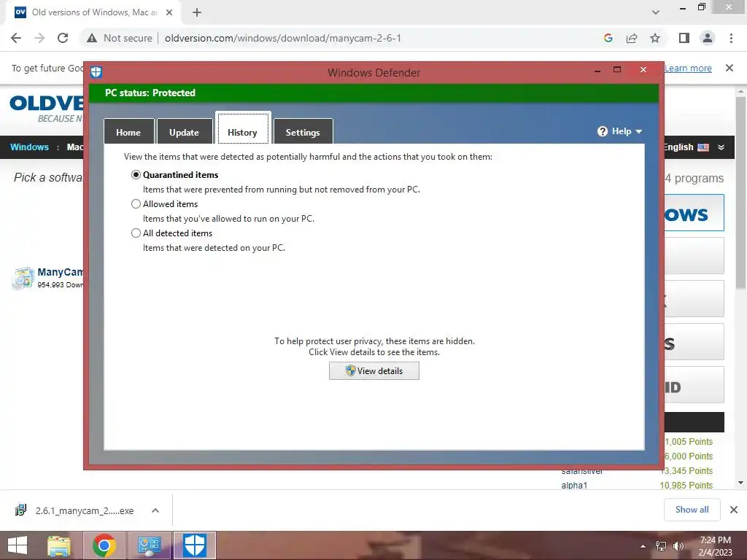Click the oldversion.com address bar
747x560 pixels.
tap(283, 38)
